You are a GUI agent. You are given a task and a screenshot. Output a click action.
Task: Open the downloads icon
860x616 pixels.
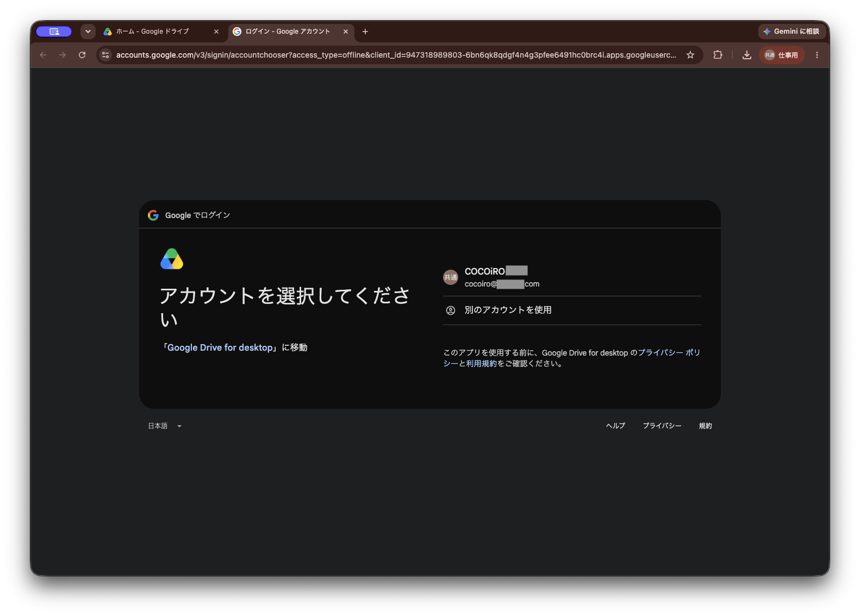click(747, 55)
